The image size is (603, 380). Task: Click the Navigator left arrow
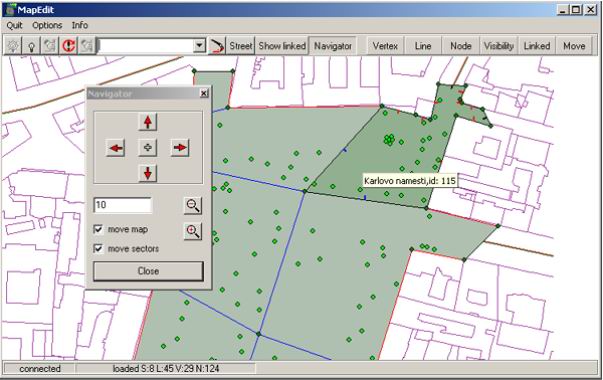(x=116, y=148)
